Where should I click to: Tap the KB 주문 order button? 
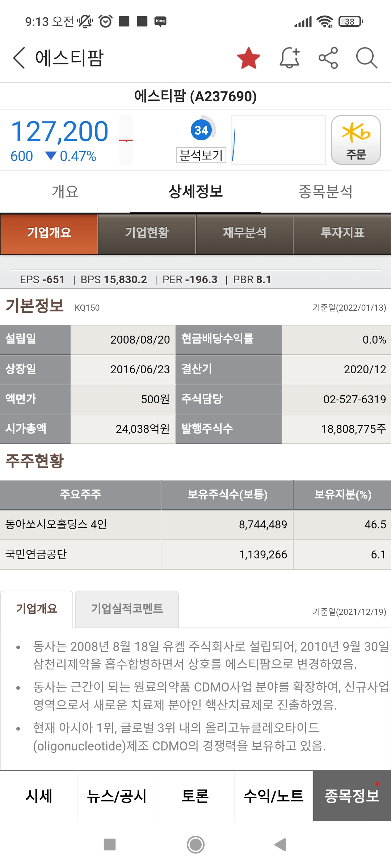tap(356, 140)
